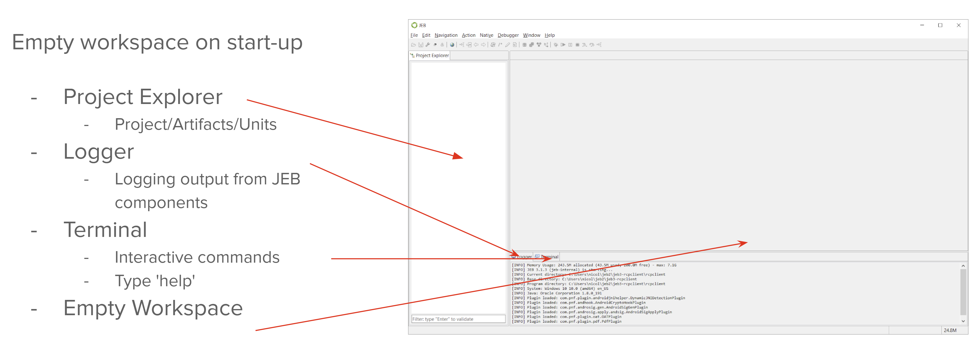Switch to the Logger tab

coord(522,257)
